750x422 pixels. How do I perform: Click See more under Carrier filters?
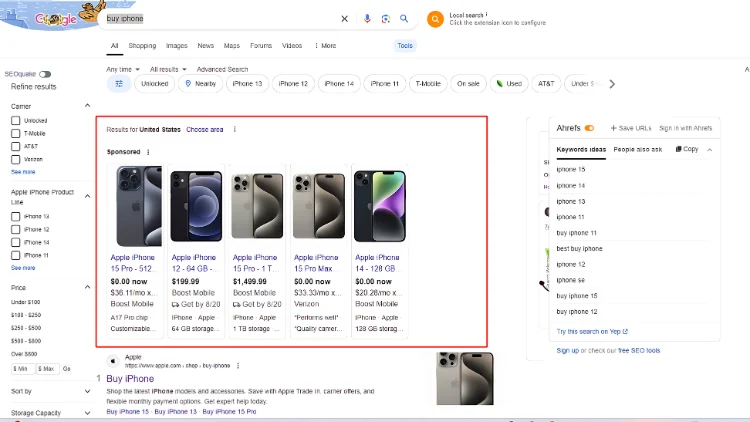pos(23,172)
